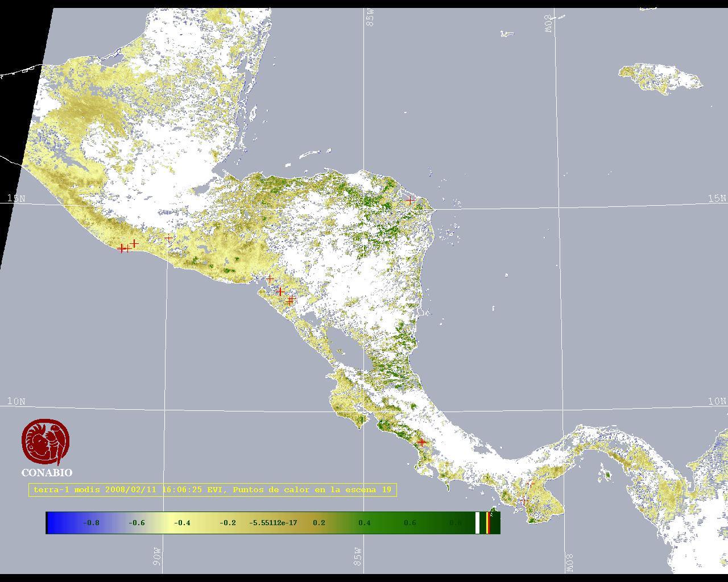Click the red-yellow stripe on the color bar
This screenshot has width=728, height=582.
(x=488, y=523)
